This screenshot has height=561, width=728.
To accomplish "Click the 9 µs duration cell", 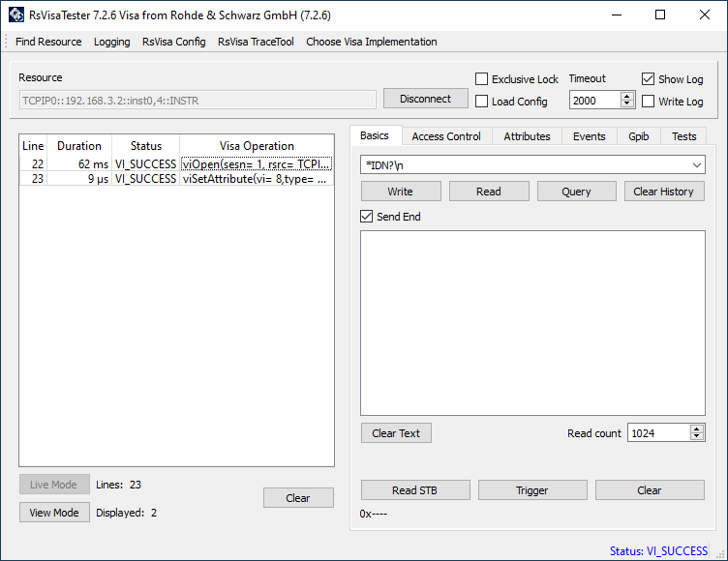I will point(79,179).
